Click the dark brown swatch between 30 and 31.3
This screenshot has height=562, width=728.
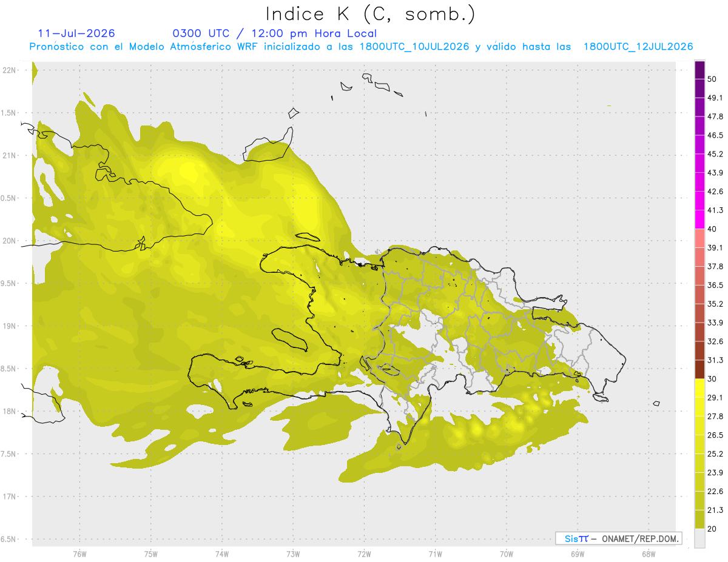[x=699, y=369]
